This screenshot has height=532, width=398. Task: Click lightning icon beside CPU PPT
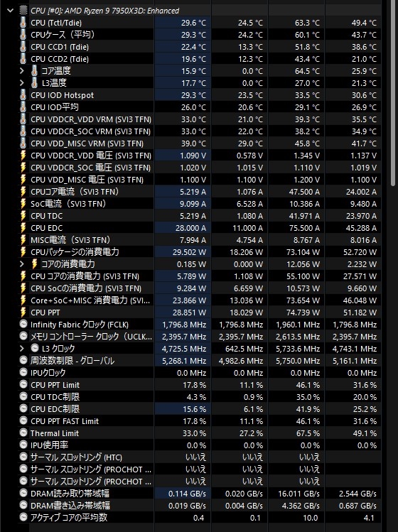point(23,313)
